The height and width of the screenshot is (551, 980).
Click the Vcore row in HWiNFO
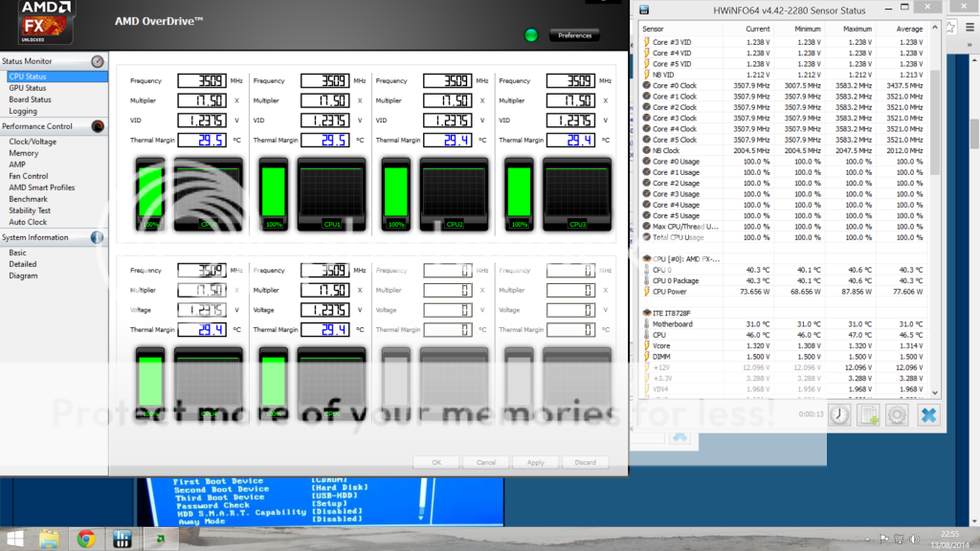coord(784,345)
